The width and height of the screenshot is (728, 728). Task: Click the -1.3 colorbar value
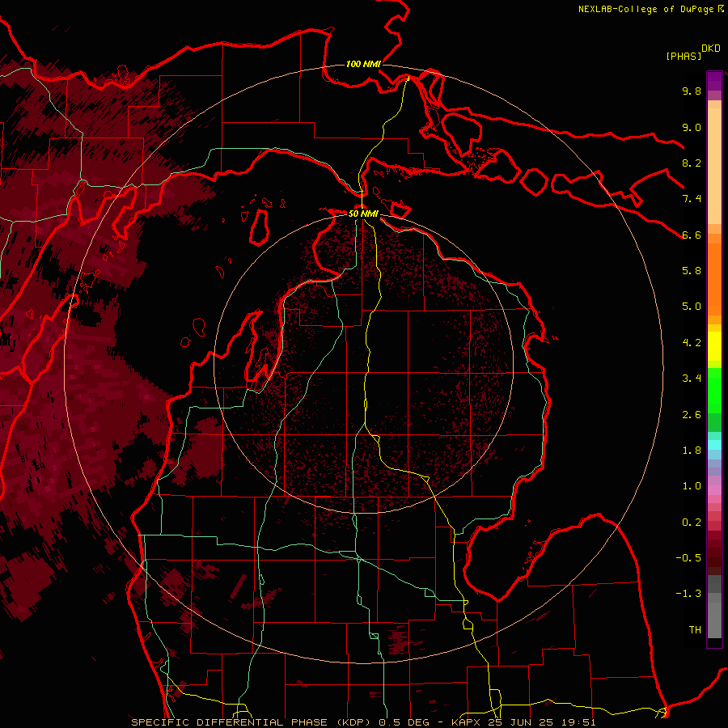pyautogui.click(x=688, y=594)
